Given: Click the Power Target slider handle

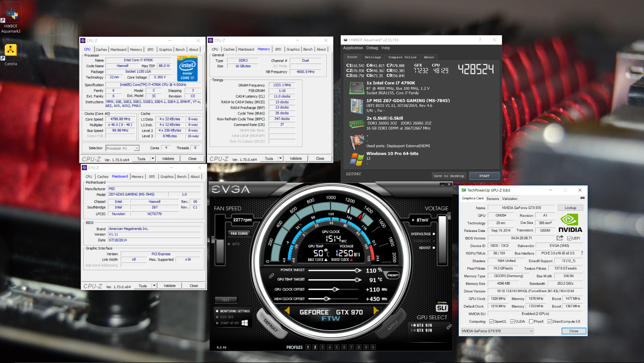Looking at the screenshot, I should [x=358, y=270].
